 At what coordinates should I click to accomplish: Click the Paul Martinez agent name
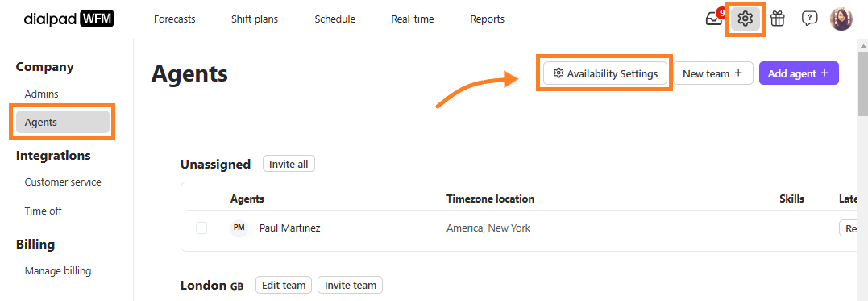tap(289, 228)
